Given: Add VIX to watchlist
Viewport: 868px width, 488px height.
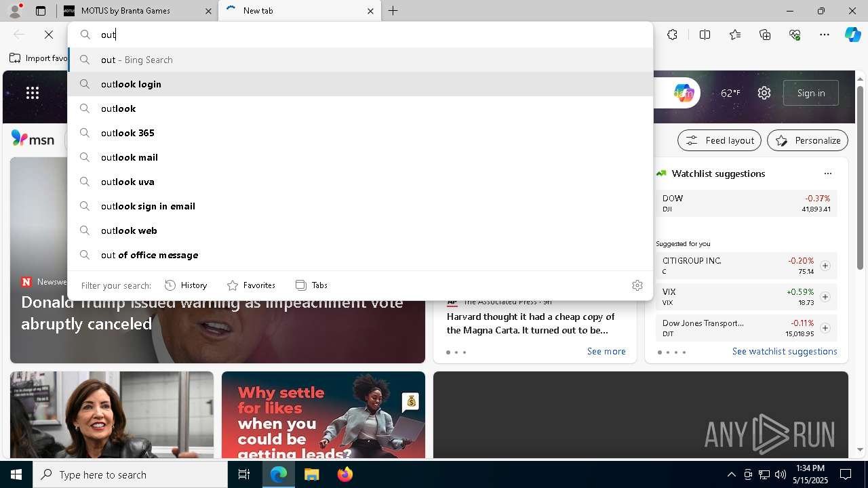Looking at the screenshot, I should [x=825, y=297].
